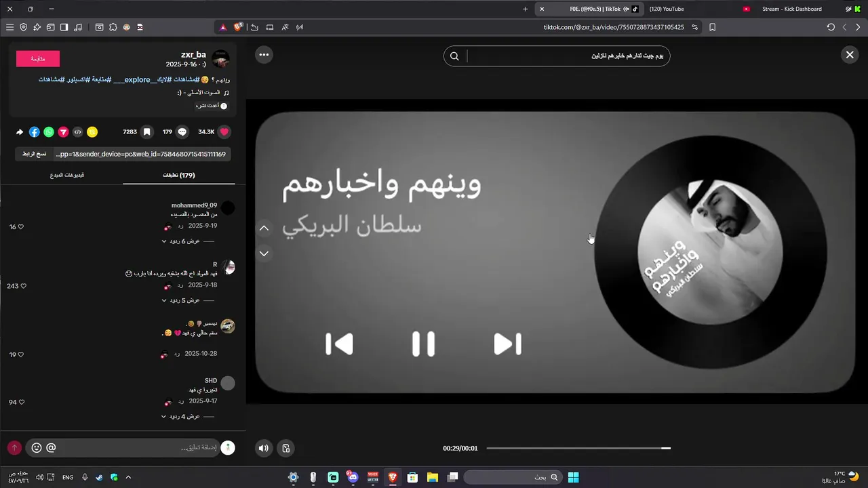Open the zxr_ba profile name
The height and width of the screenshot is (488, 868).
point(193,55)
